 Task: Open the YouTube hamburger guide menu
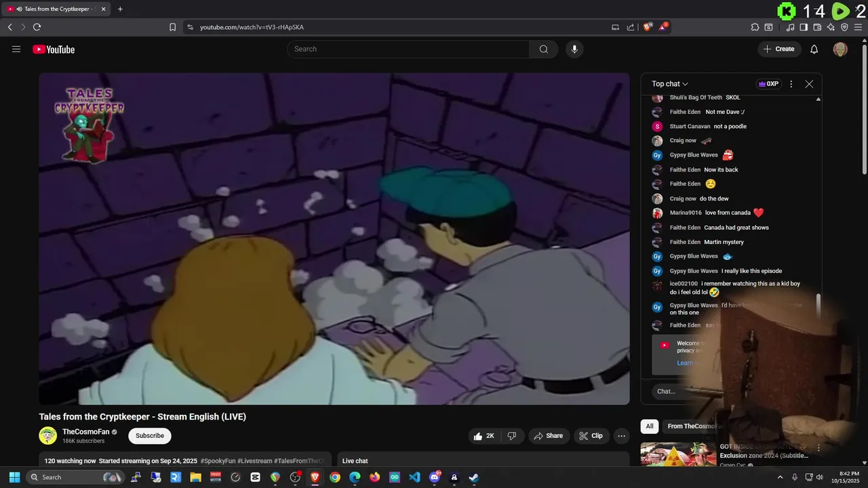click(x=16, y=49)
